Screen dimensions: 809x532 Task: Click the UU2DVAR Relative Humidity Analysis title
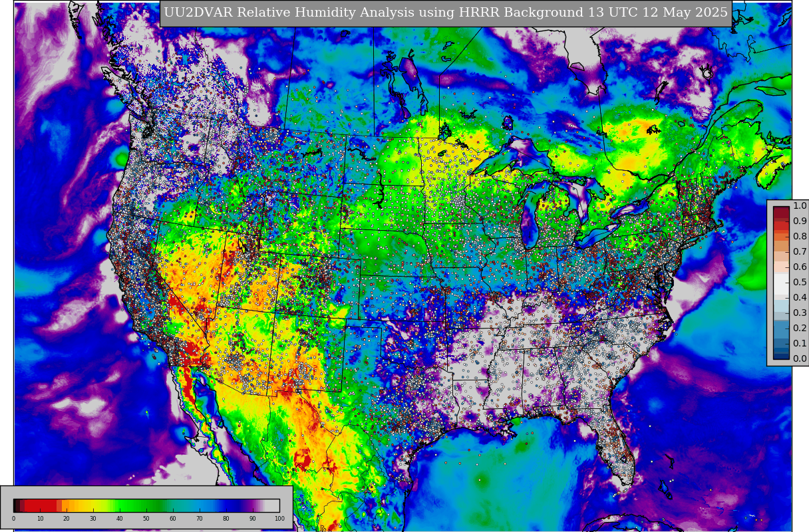pos(446,13)
